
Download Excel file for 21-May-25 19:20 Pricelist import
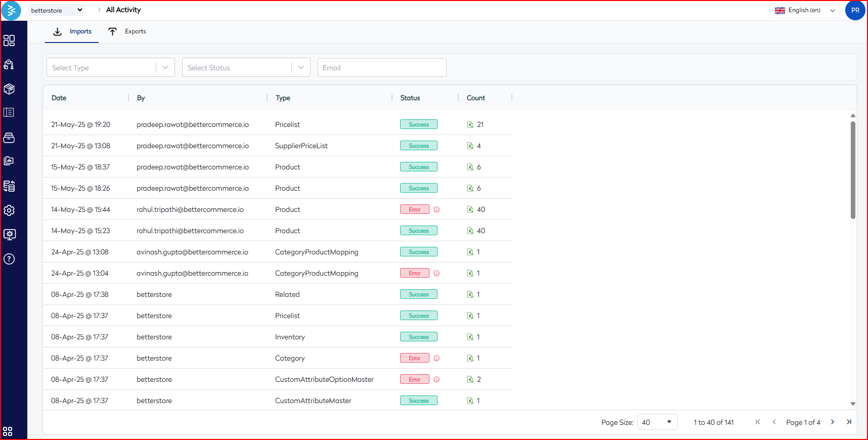pos(470,124)
